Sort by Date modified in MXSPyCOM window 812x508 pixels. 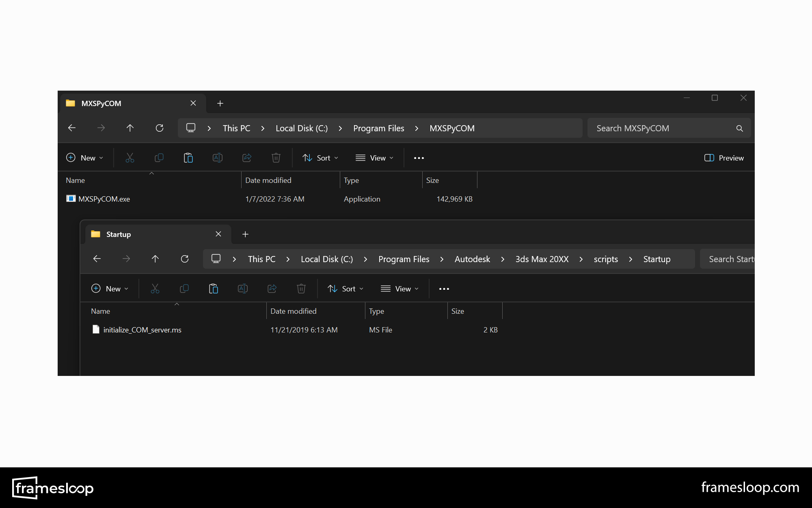coord(291,180)
